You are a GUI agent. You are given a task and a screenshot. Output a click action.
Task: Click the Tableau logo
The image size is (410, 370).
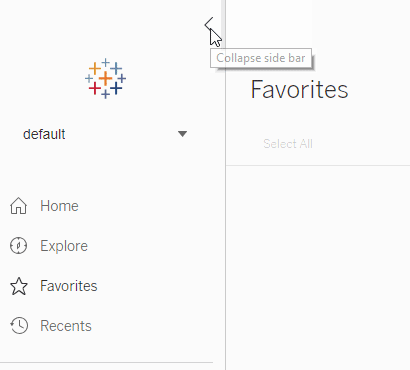pos(105,78)
